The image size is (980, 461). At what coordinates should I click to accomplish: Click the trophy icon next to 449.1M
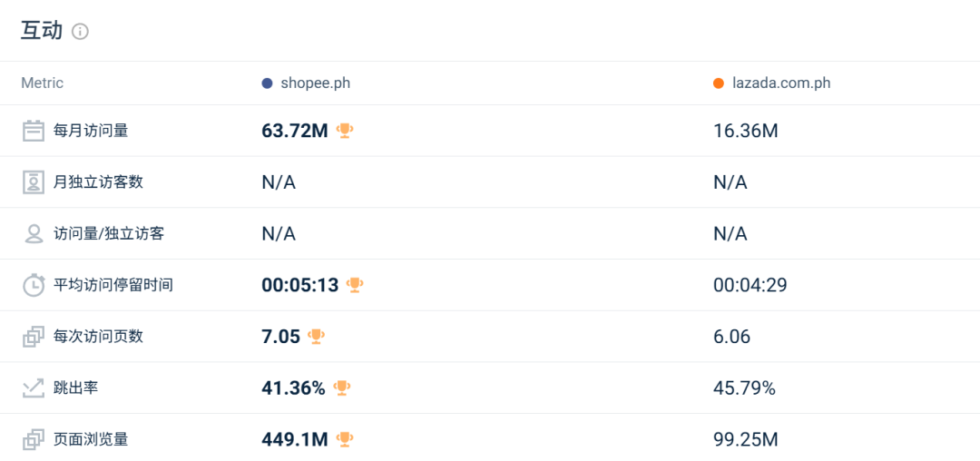[345, 440]
